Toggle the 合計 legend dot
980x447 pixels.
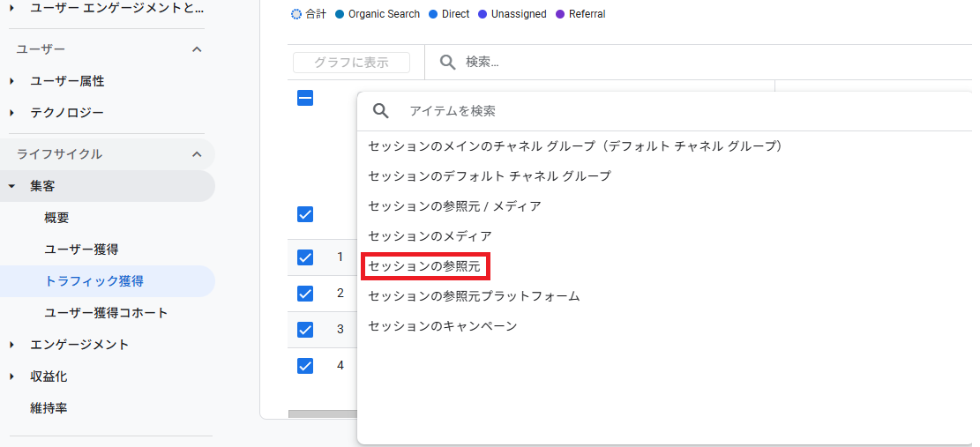(296, 14)
